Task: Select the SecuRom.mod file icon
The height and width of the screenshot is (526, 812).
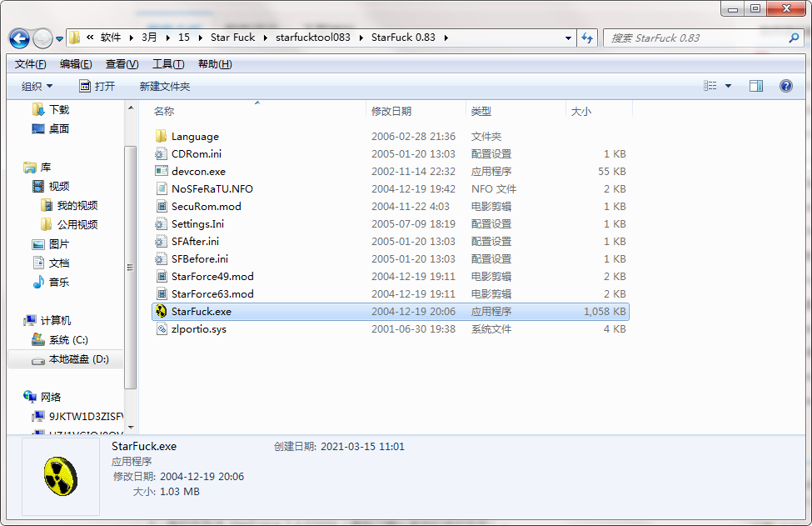Action: coord(161,206)
